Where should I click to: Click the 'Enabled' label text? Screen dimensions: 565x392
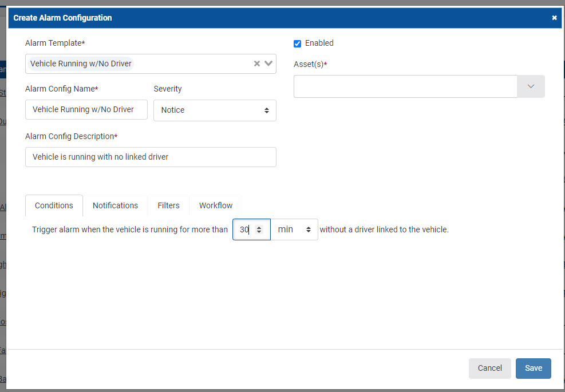(319, 43)
